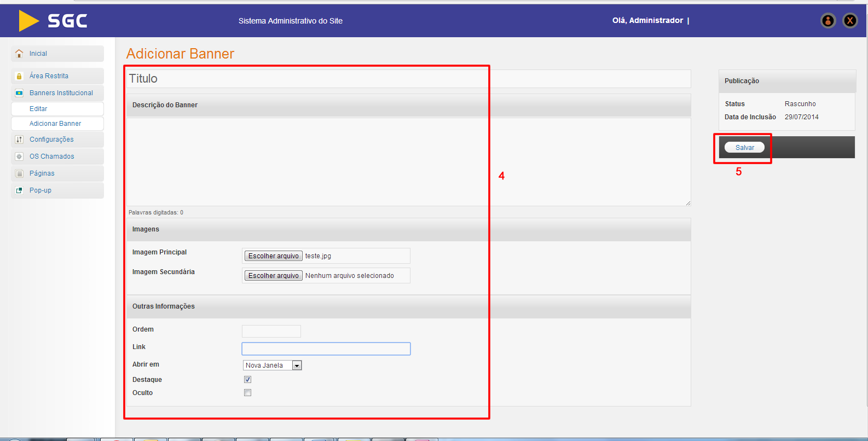The height and width of the screenshot is (441, 868).
Task: Click the 'Olá, Administrador' greeting text
Action: [x=647, y=20]
